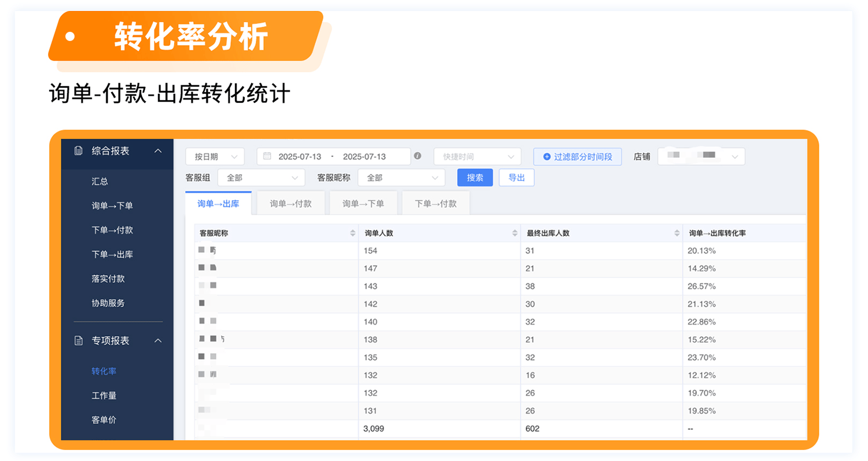
Task: Open the 客服昵称 filter dropdown
Action: pos(401,178)
